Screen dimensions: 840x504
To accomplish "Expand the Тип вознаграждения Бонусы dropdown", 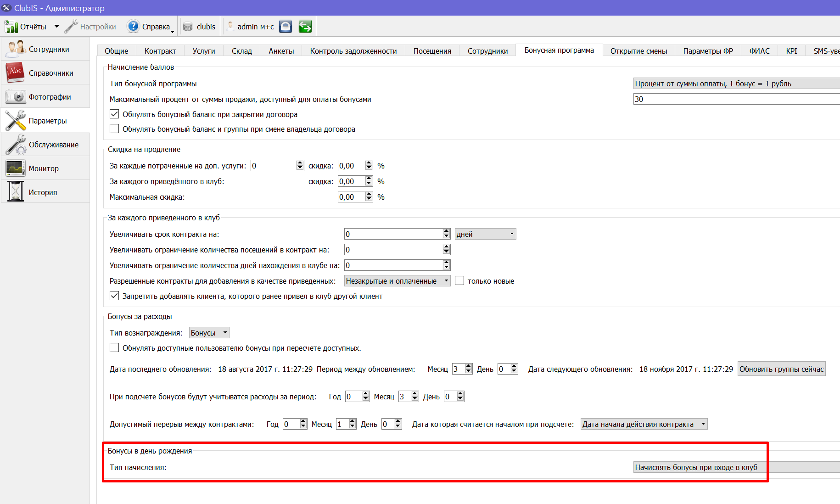I will point(209,333).
